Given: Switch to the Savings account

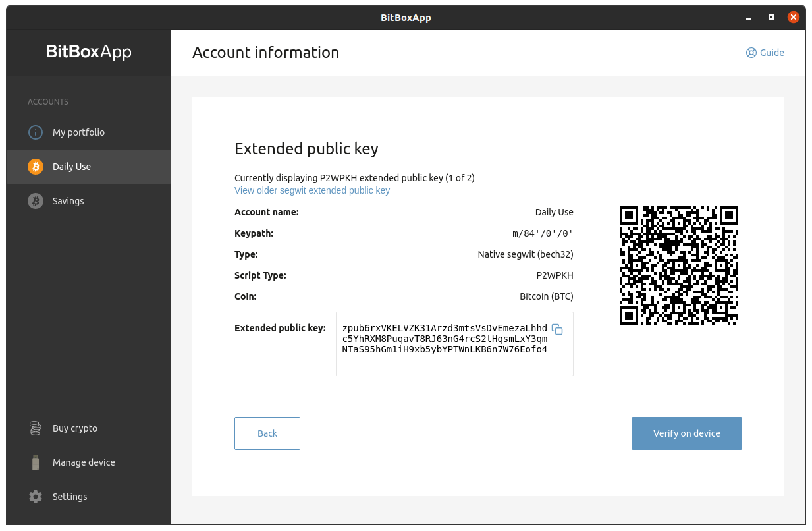Looking at the screenshot, I should point(89,201).
